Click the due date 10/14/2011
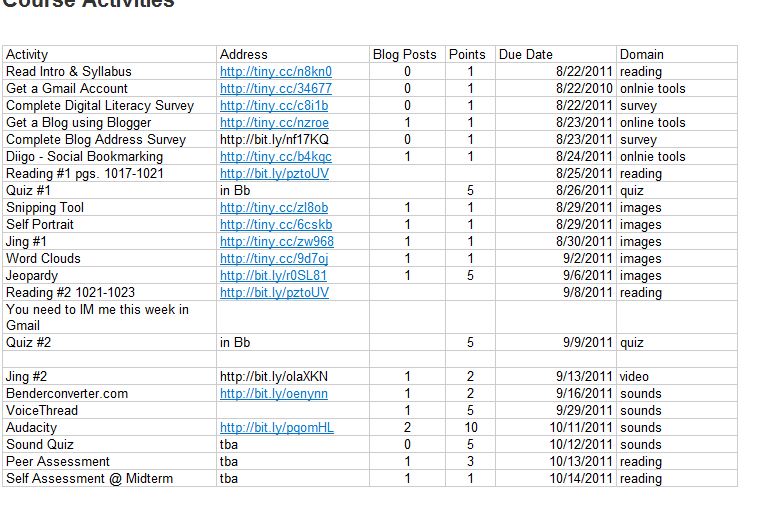Screen dimensions: 758x507 [581, 478]
